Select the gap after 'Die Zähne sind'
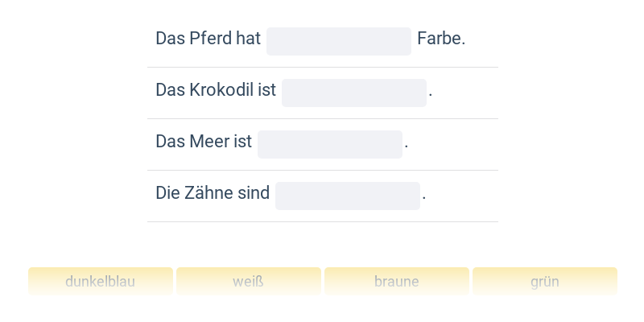This screenshot has width=644, height=322. (x=348, y=196)
